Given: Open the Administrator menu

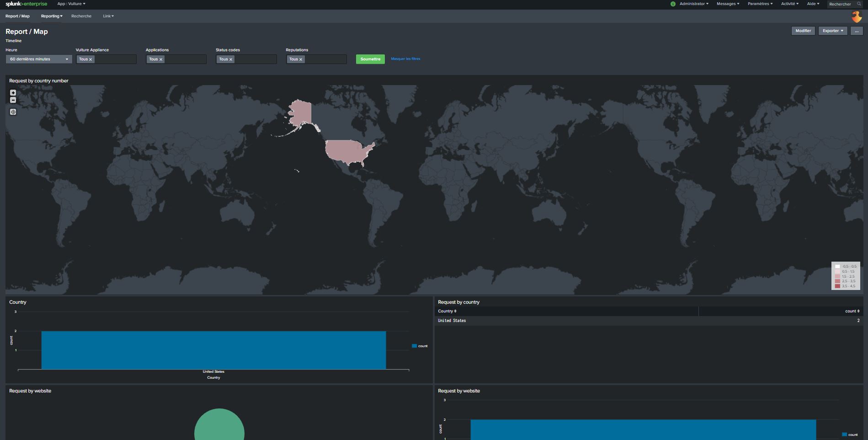Looking at the screenshot, I should (x=694, y=4).
